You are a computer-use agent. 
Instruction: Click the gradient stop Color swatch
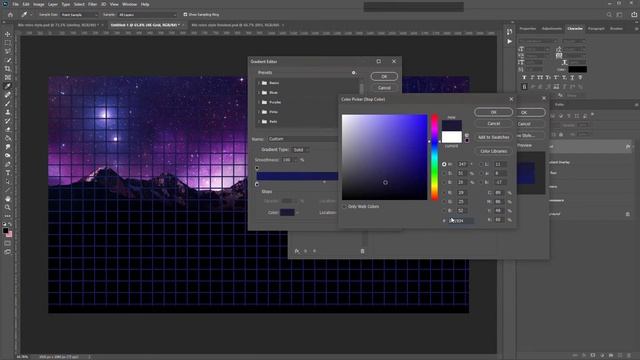(x=287, y=213)
